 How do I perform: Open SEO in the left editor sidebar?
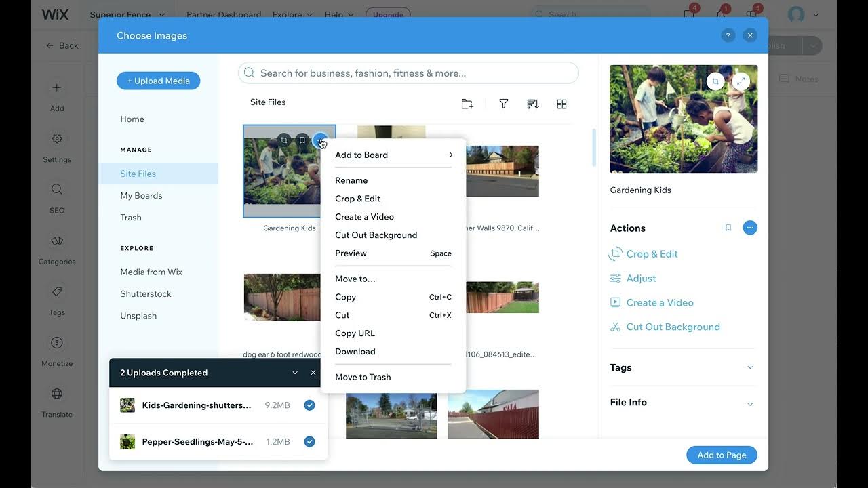57,198
